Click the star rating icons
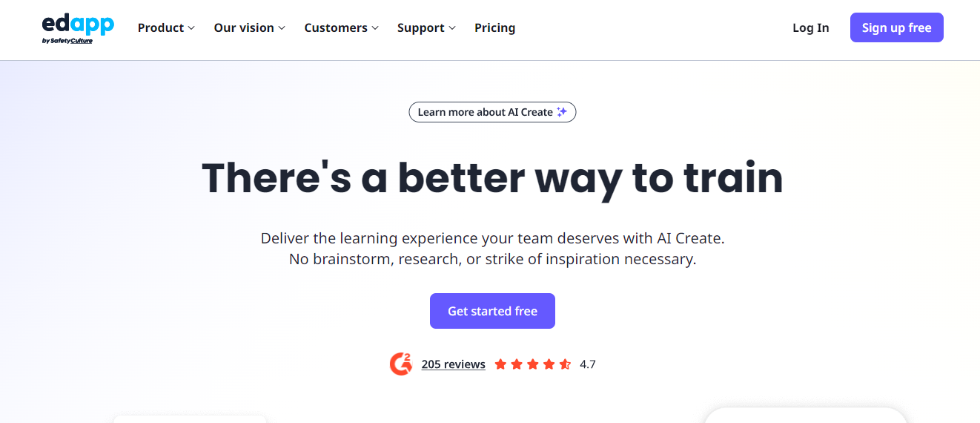 pos(532,364)
